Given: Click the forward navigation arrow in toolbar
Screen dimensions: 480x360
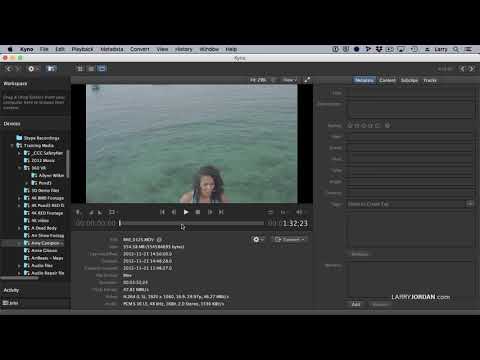Looking at the screenshot, I should tap(18, 69).
